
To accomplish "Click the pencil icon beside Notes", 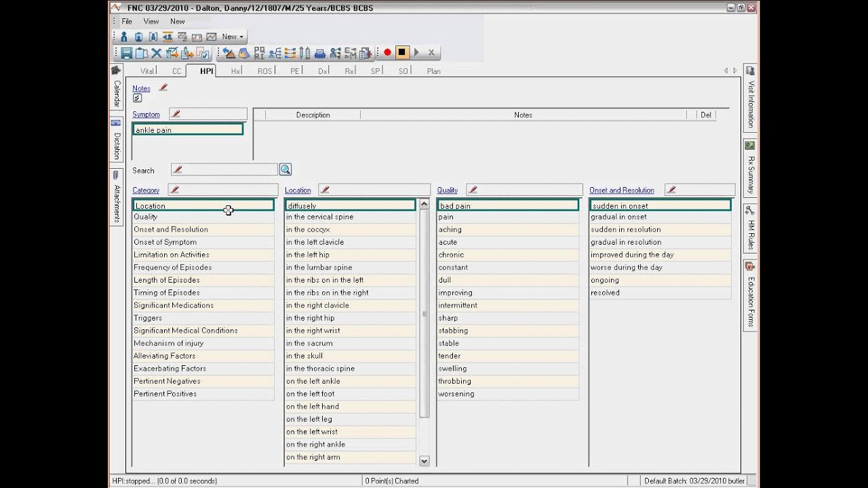I will [163, 87].
